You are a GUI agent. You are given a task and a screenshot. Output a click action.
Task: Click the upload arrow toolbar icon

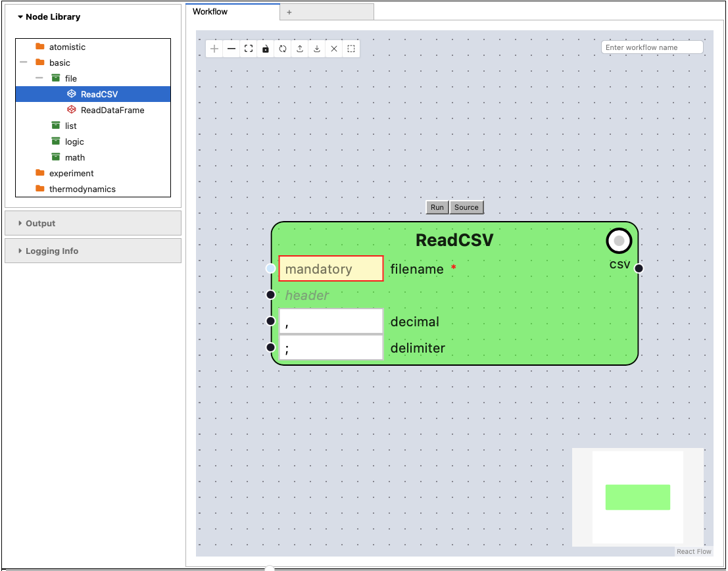(300, 49)
